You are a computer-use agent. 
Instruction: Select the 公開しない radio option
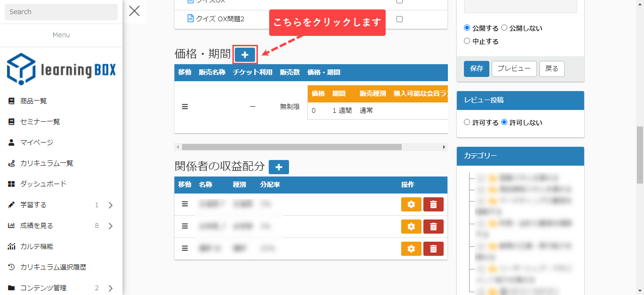pos(504,28)
